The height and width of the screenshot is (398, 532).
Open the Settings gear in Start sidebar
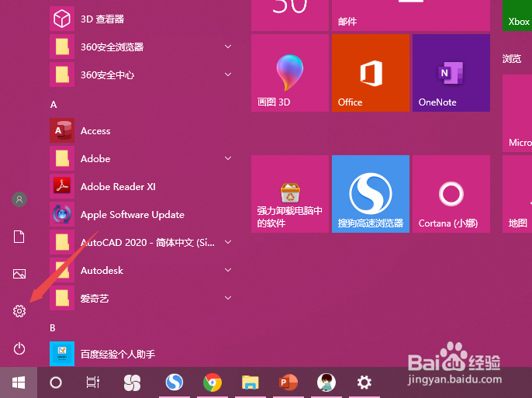coord(19,311)
